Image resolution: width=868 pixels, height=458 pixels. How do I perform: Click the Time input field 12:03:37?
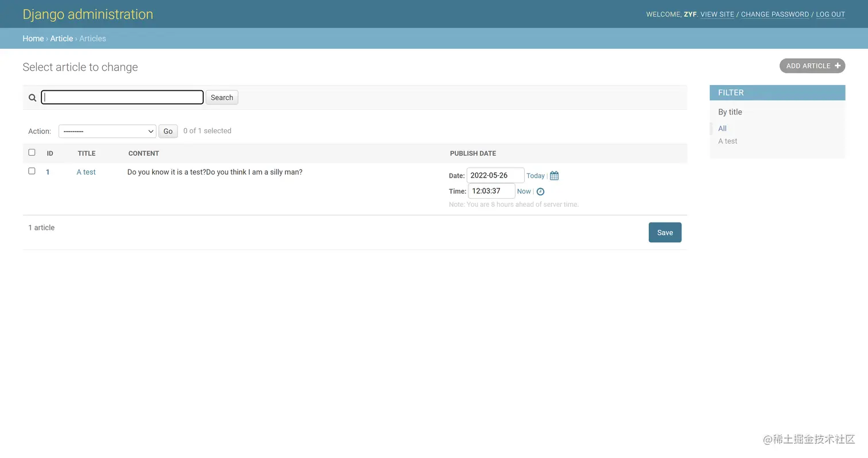(x=491, y=191)
